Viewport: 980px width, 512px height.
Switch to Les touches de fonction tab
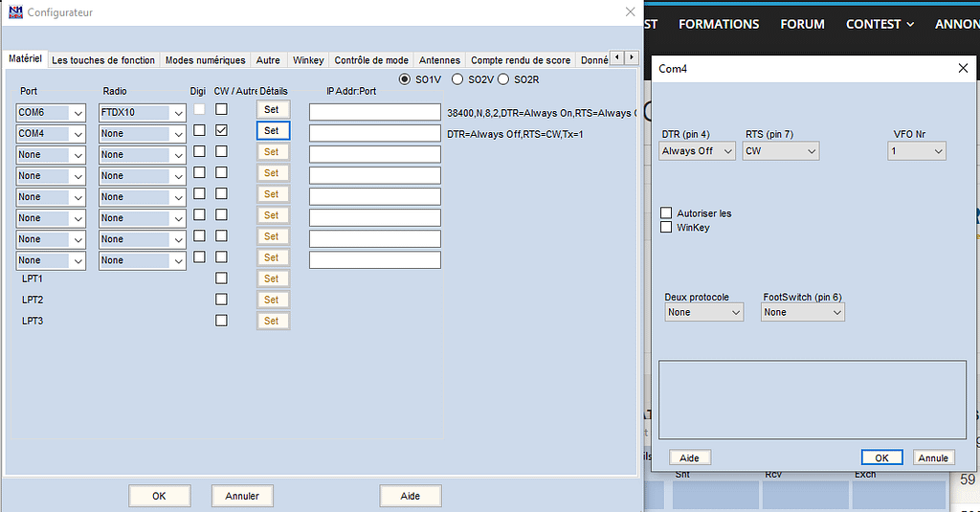point(103,60)
